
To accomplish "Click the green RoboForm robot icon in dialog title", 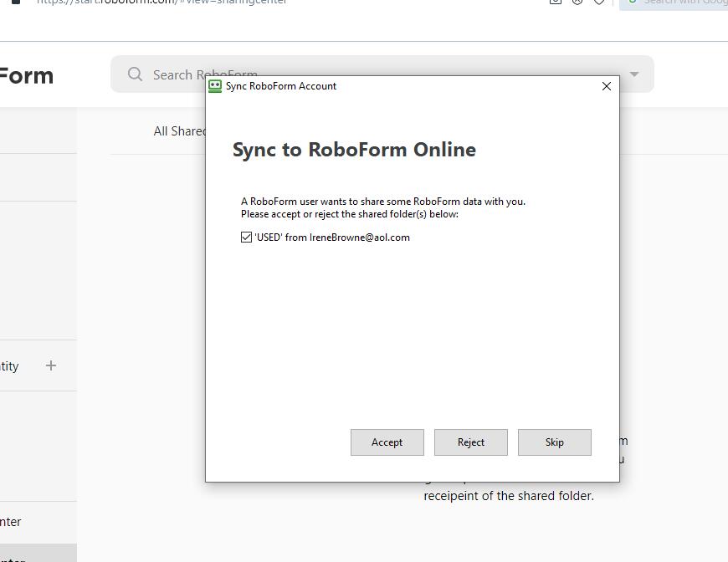I will pyautogui.click(x=215, y=86).
